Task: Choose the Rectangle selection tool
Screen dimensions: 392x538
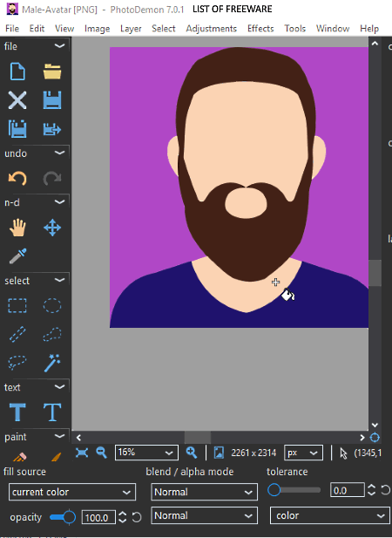Action: tap(17, 305)
